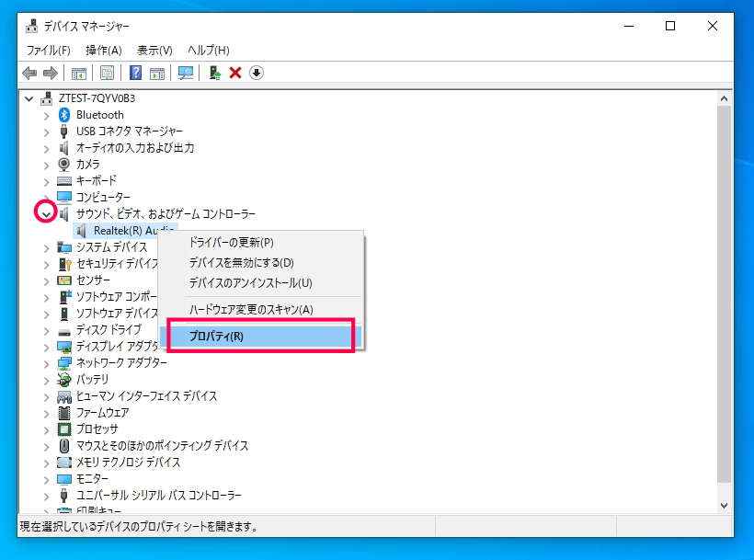Select プロパティ(R) in the context menu

pos(261,336)
